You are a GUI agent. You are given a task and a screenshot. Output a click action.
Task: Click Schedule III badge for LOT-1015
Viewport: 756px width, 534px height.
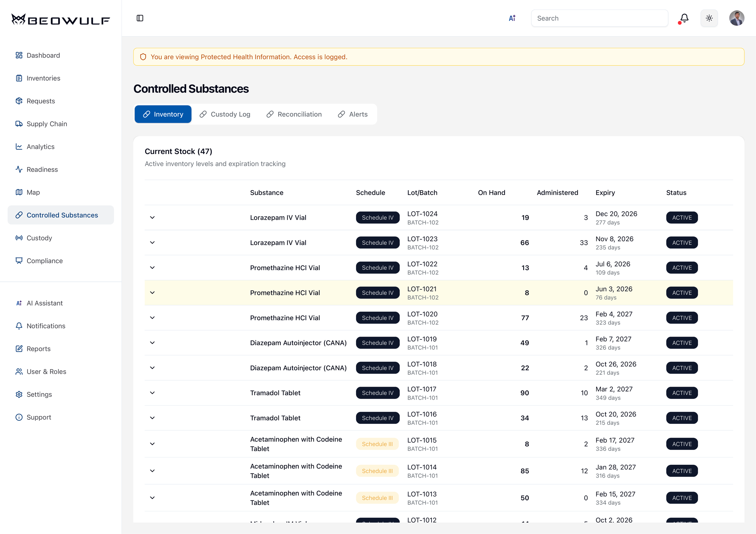pyautogui.click(x=377, y=444)
